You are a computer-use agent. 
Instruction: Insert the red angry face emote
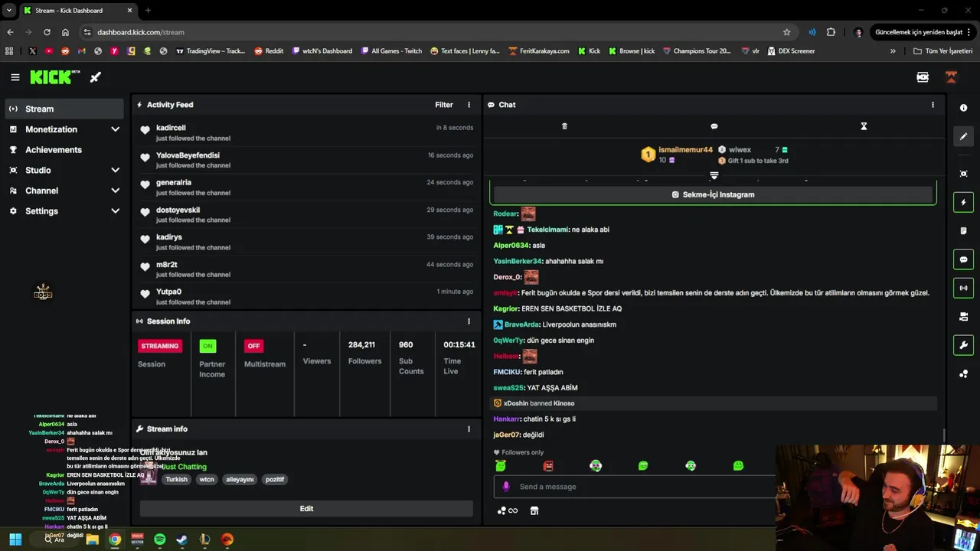tap(548, 465)
